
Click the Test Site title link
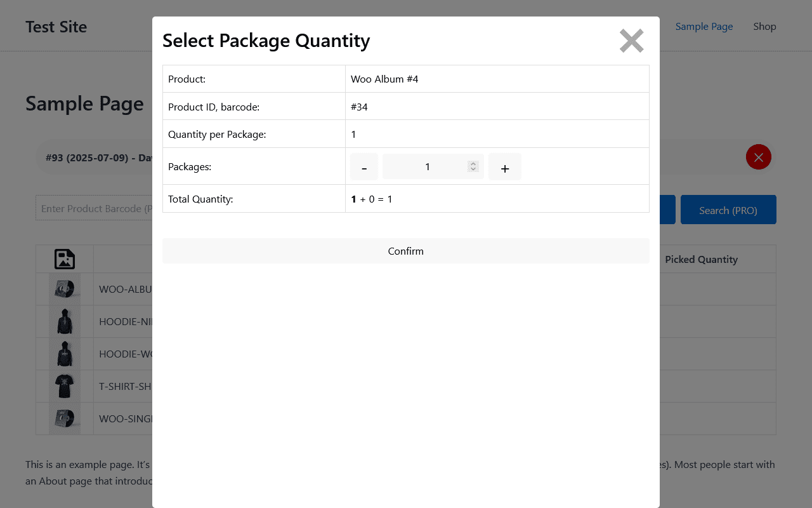56,27
